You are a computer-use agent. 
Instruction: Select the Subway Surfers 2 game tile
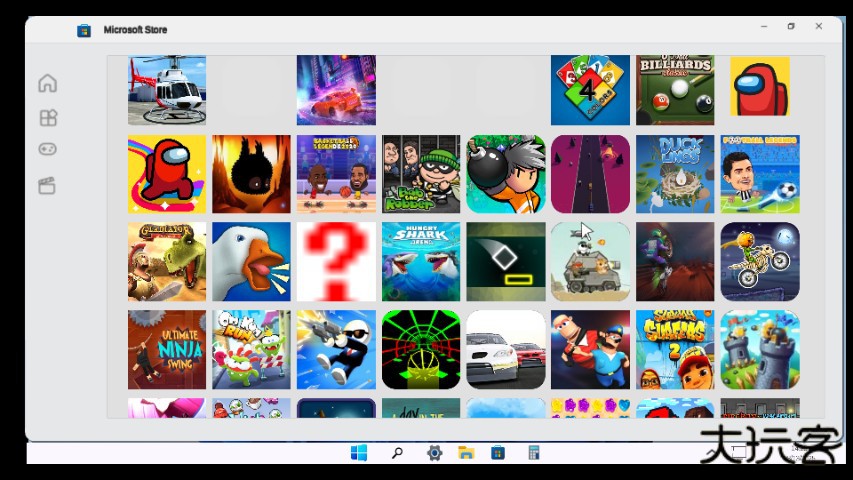[x=675, y=349]
